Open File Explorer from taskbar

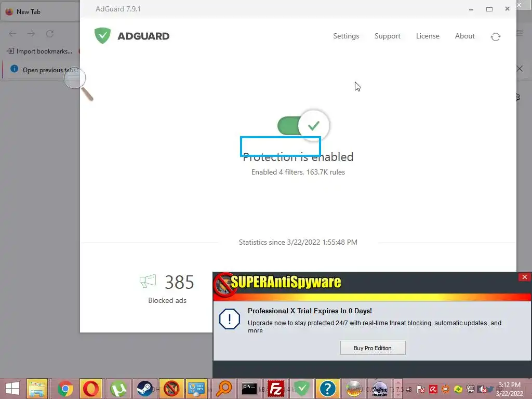37,389
